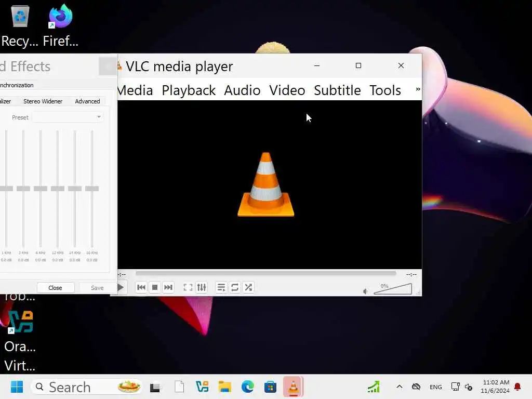532x399 pixels.
Task: Mute audio with the speaker icon
Action: coord(365,291)
